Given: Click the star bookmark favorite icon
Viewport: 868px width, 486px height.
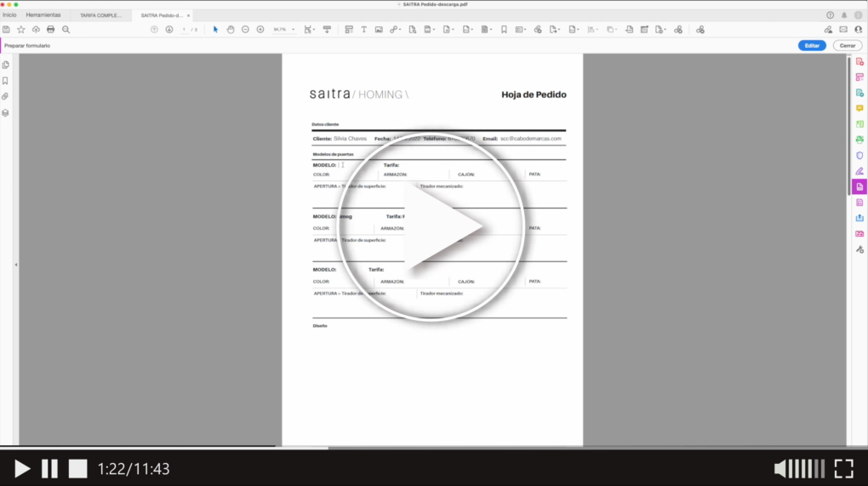Looking at the screenshot, I should (21, 29).
